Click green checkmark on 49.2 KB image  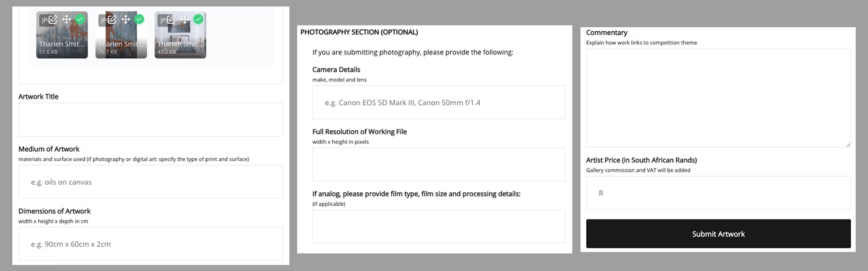tap(198, 19)
